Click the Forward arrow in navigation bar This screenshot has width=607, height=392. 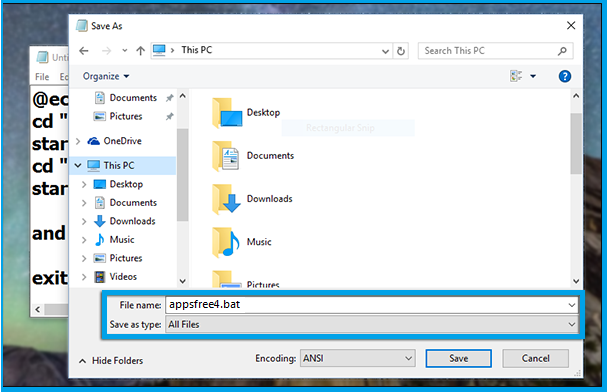(106, 51)
